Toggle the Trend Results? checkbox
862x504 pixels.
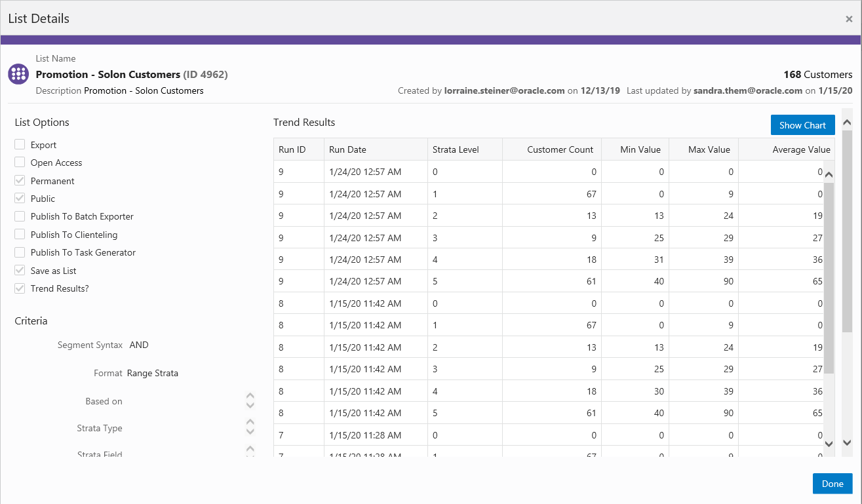[x=20, y=288]
